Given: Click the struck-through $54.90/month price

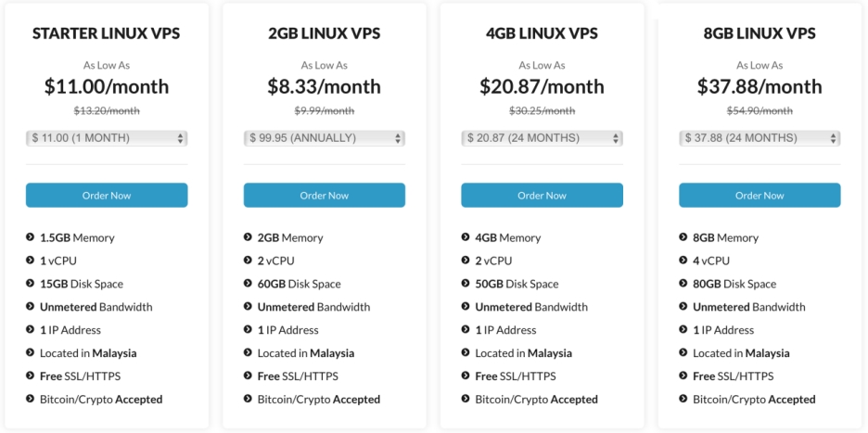Looking at the screenshot, I should [x=759, y=110].
